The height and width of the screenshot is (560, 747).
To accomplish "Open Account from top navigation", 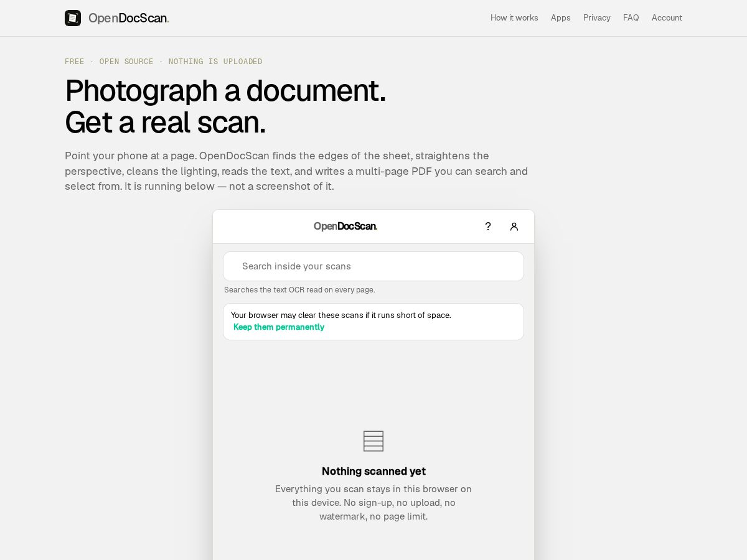I will (667, 18).
